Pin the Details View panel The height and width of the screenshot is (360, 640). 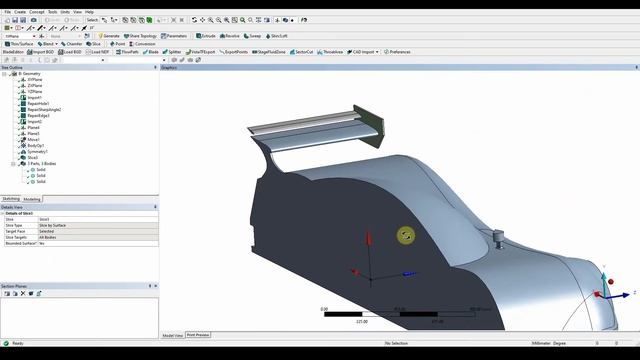[155, 207]
